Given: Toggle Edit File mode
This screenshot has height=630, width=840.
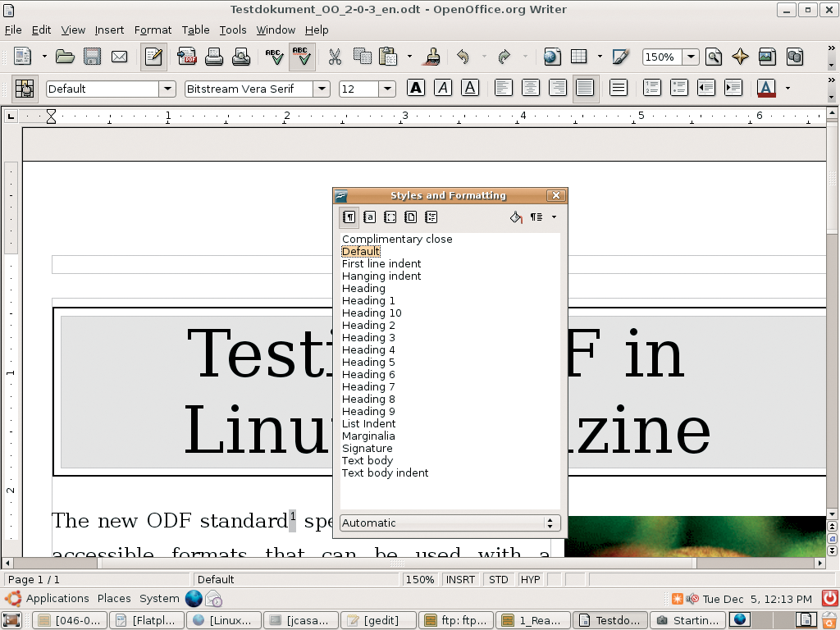Looking at the screenshot, I should tap(153, 57).
